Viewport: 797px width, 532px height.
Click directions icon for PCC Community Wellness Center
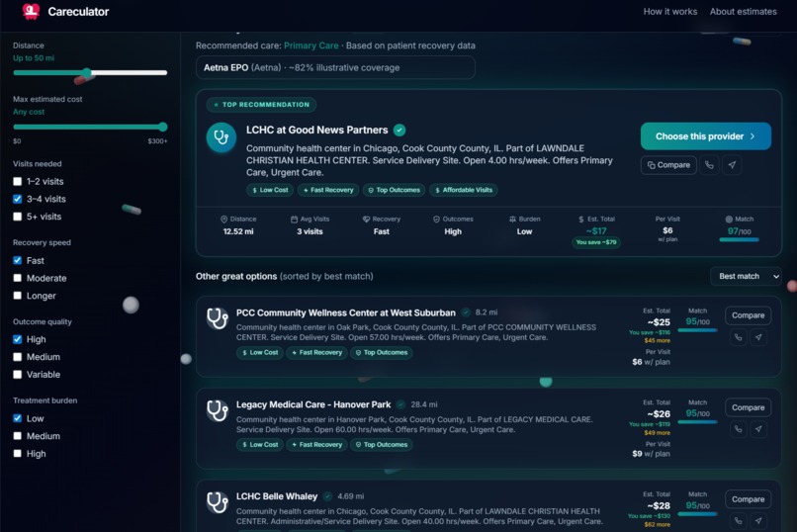click(x=758, y=337)
